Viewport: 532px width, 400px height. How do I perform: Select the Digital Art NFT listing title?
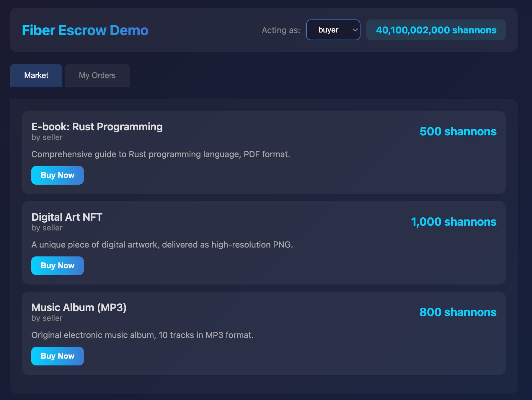[x=67, y=217]
